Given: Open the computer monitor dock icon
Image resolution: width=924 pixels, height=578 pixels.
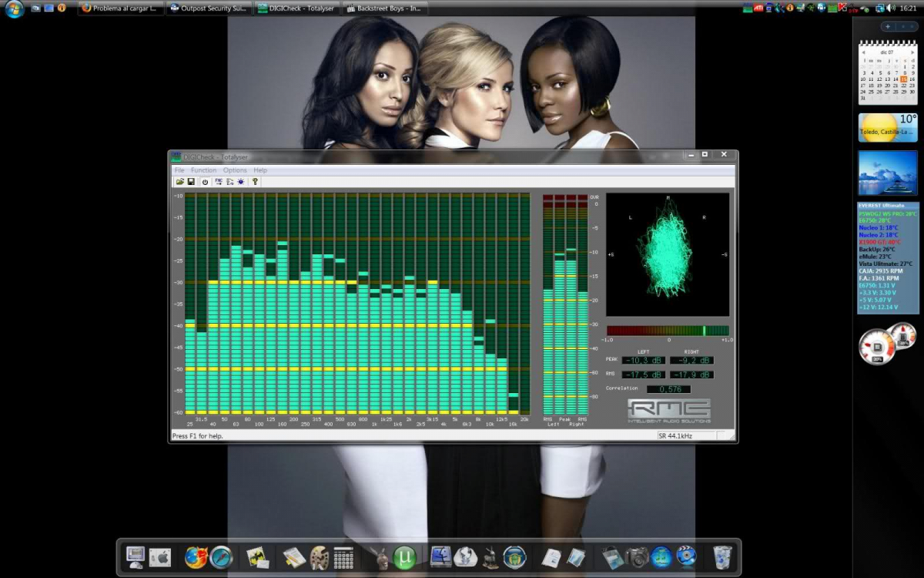Looking at the screenshot, I should (136, 556).
